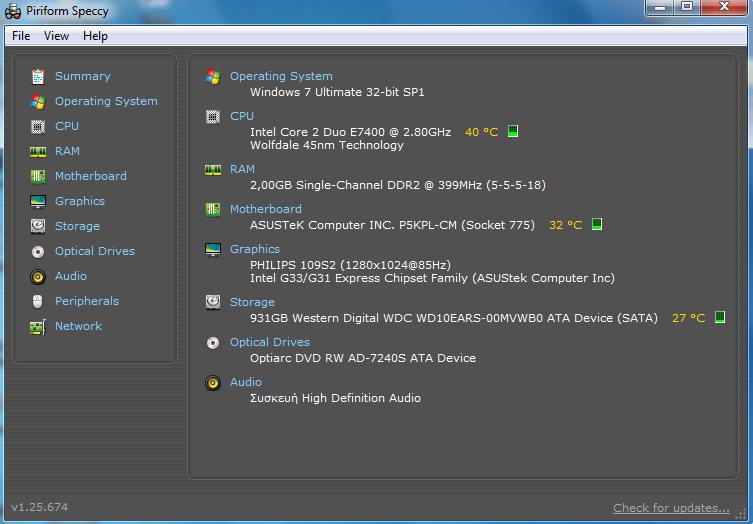This screenshot has height=524, width=753.
Task: Click the Motherboard icon in sidebar
Action: [38, 176]
